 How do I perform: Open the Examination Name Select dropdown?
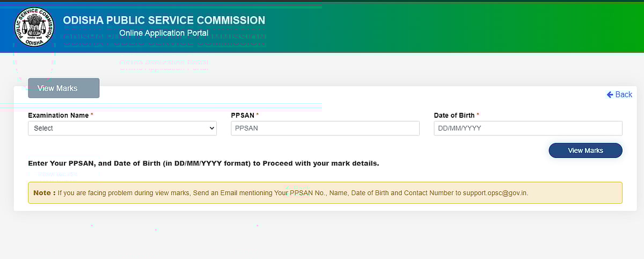[122, 128]
